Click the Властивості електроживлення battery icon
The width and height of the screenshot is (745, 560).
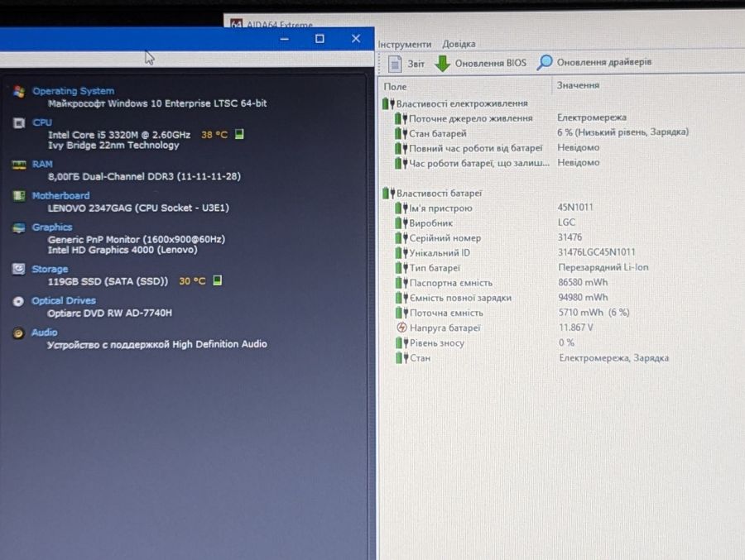(389, 103)
